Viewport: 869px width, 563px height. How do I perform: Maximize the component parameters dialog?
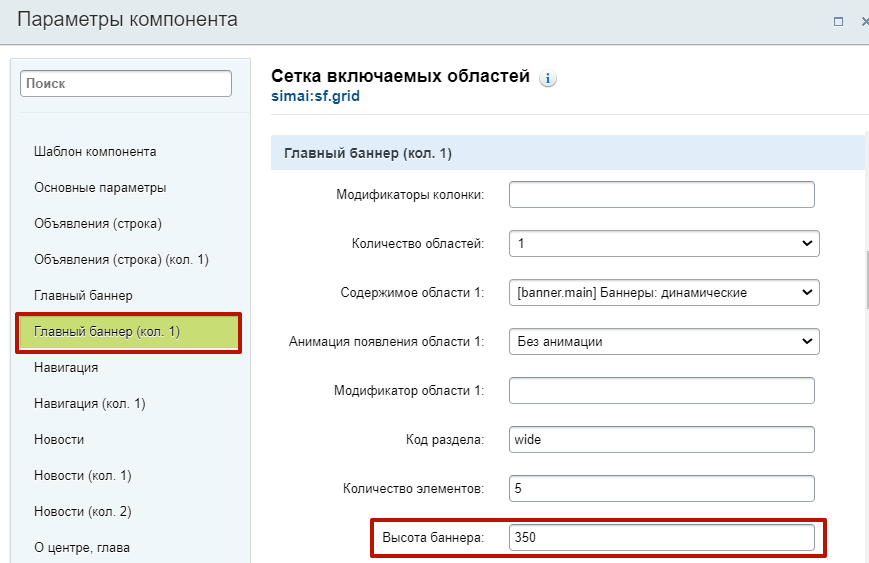point(838,21)
